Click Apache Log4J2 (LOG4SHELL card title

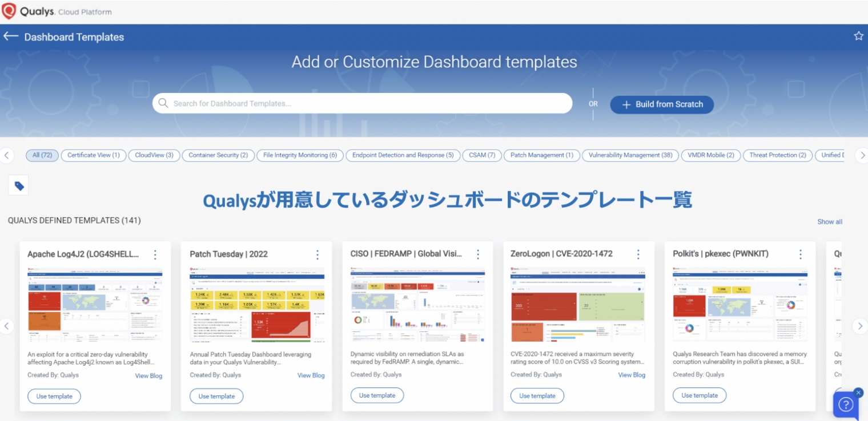click(x=83, y=254)
